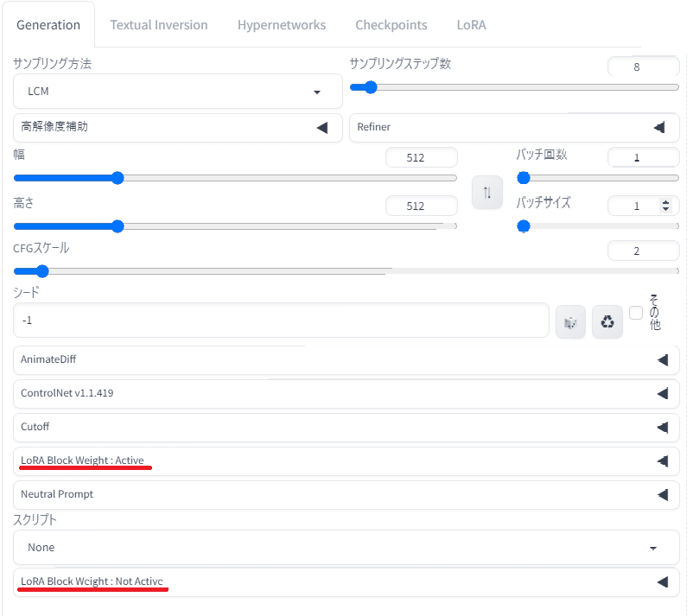This screenshot has height=616, width=693.
Task: Expand the AnimateDiff panel arrow
Action: coord(662,359)
